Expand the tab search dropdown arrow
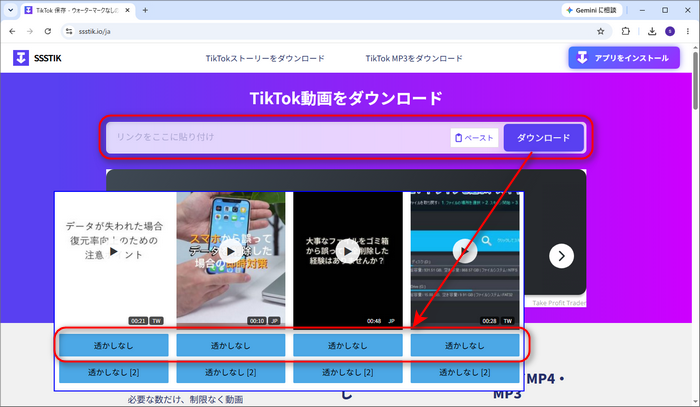700x407 pixels. (10, 10)
